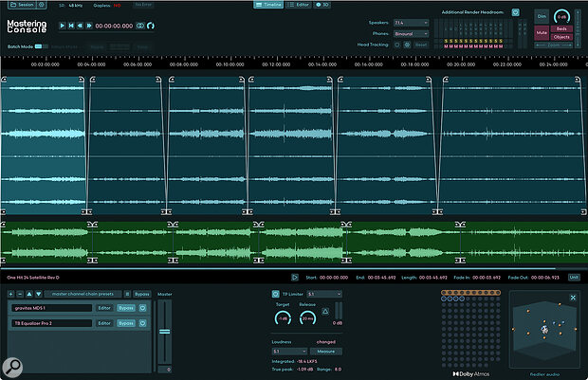The image size is (588, 380).
Task: Mute the first speaker channel (pink M)
Action: pos(446,46)
